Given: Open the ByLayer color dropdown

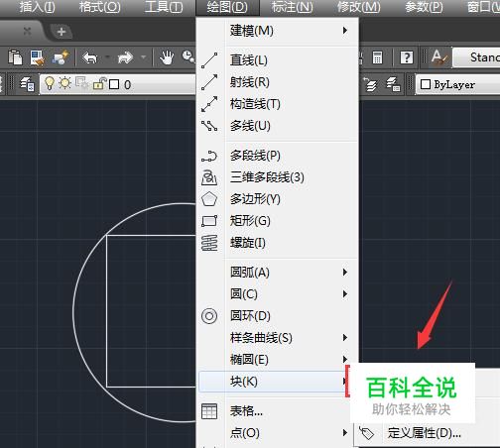Looking at the screenshot, I should pyautogui.click(x=457, y=84).
